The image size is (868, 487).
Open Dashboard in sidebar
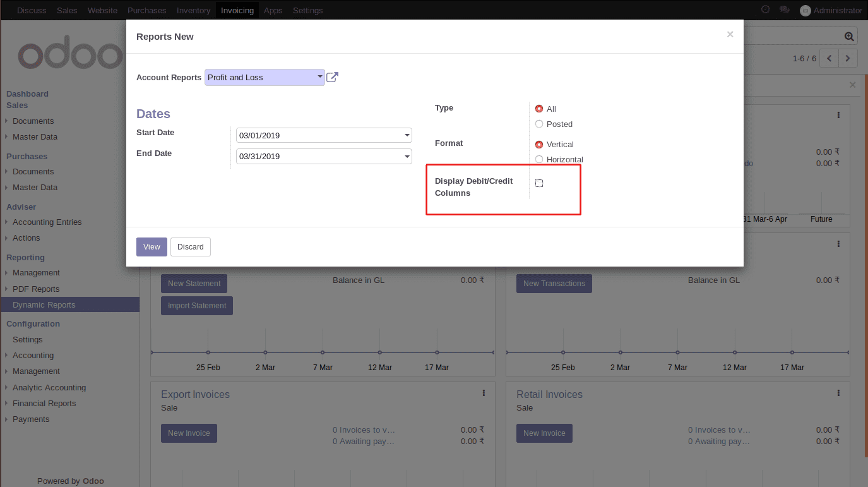(x=27, y=93)
